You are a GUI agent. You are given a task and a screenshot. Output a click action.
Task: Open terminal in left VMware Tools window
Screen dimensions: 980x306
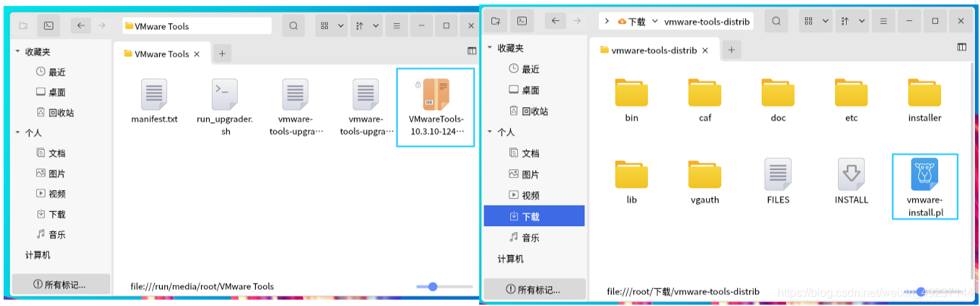[48, 26]
